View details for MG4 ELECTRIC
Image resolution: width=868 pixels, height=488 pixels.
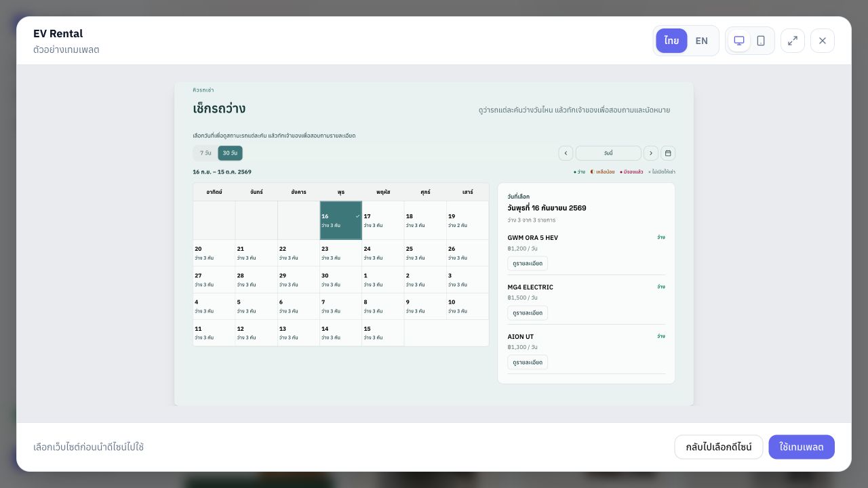click(528, 313)
